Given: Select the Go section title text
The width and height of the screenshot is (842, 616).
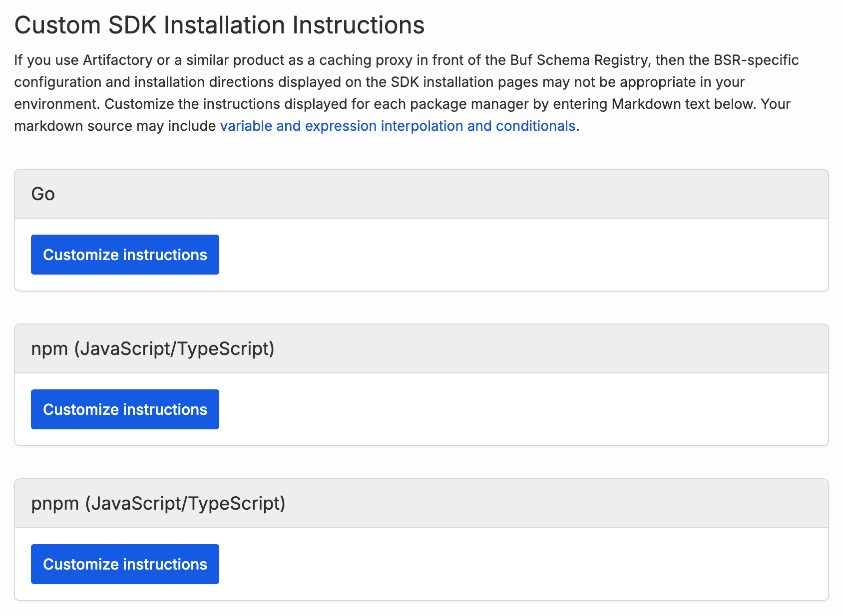Looking at the screenshot, I should point(43,194).
